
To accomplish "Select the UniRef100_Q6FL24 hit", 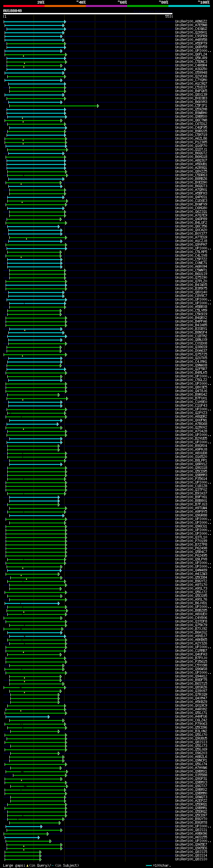I will click(191, 55).
